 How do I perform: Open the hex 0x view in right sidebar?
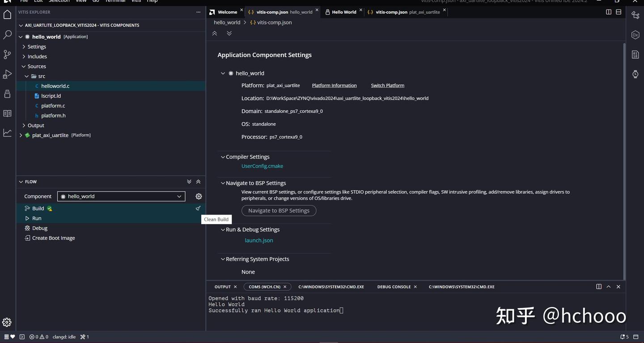click(635, 35)
